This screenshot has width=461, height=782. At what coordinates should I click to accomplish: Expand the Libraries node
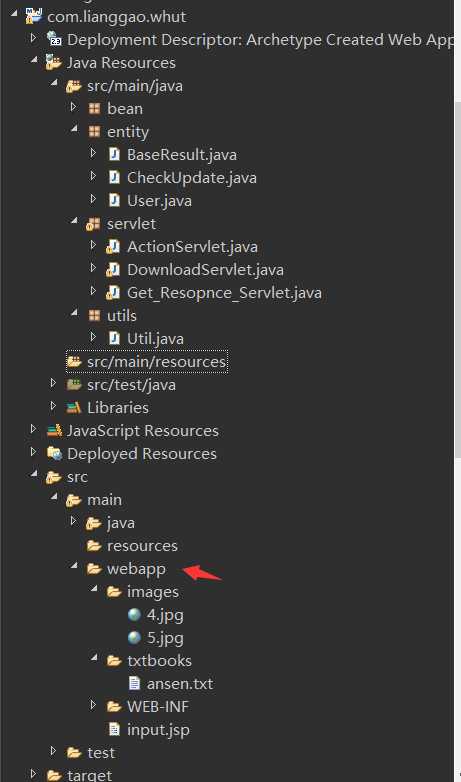tap(53, 405)
